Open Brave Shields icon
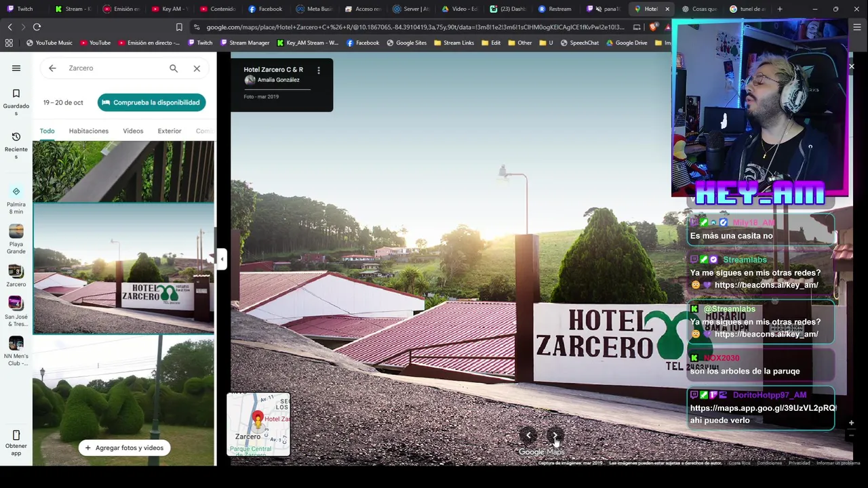 pos(653,27)
